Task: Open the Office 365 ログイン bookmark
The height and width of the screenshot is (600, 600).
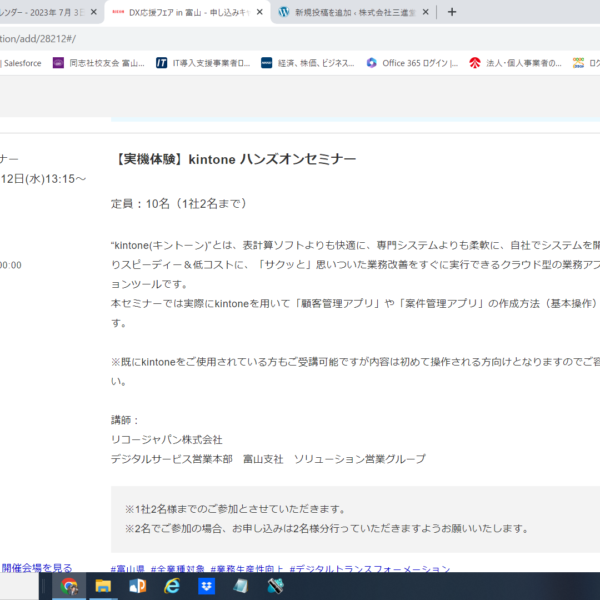Action: point(412,63)
